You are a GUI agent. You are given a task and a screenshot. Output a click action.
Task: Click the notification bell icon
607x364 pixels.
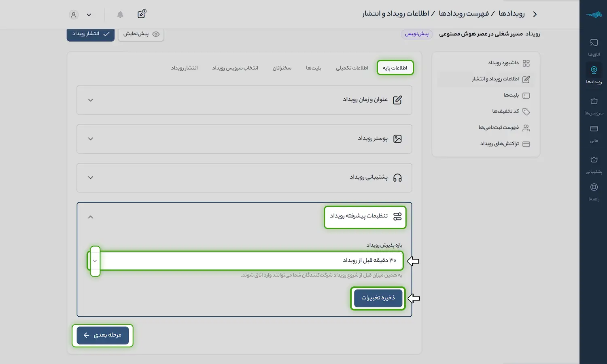tap(120, 15)
